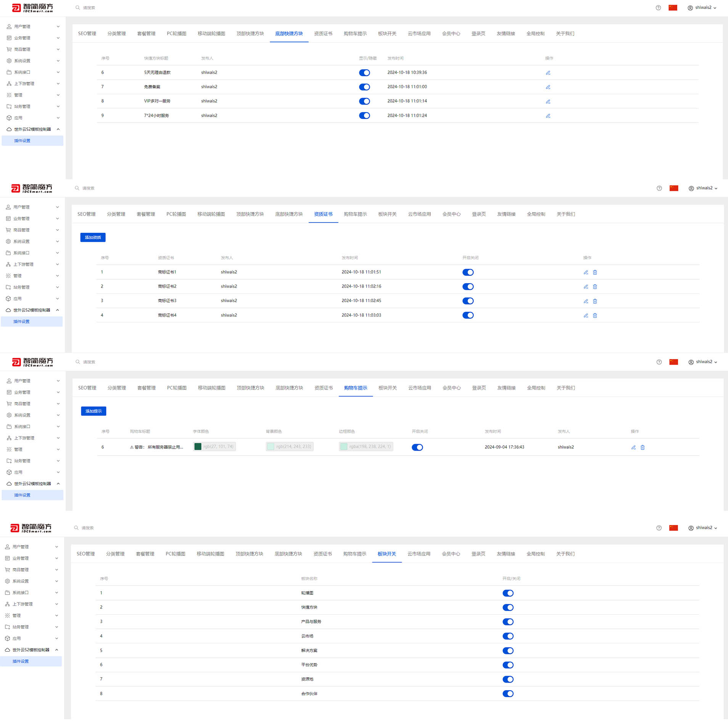Select the highlighted 板块开关 tab
This screenshot has height=728, width=728.
click(387, 554)
